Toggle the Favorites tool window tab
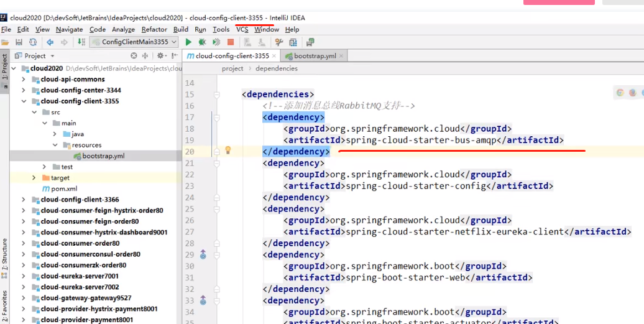The image size is (644, 324). click(4, 306)
